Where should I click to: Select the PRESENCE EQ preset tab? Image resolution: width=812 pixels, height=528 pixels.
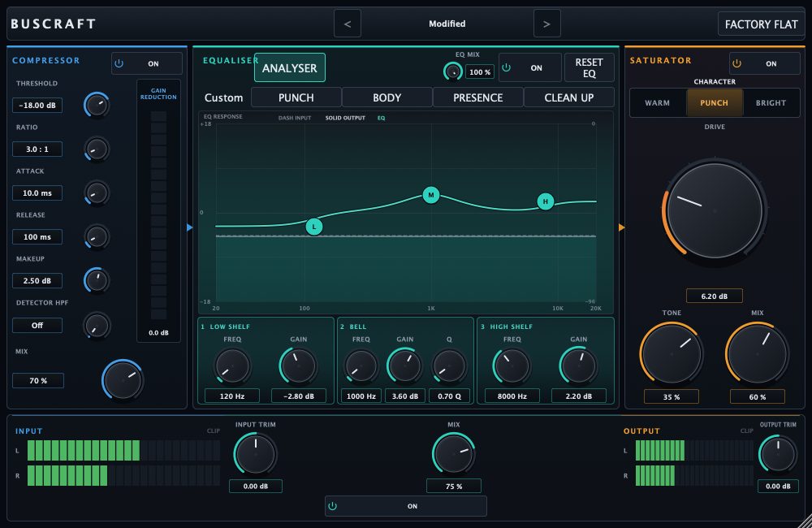[478, 98]
